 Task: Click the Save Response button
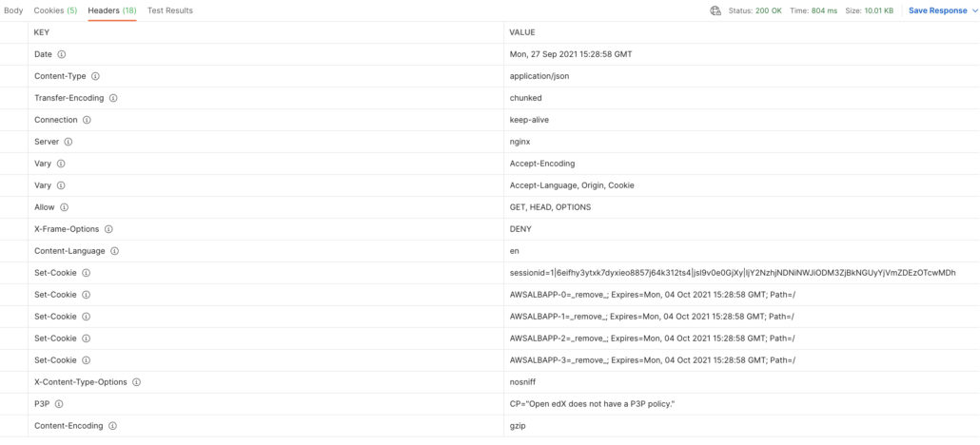(937, 10)
